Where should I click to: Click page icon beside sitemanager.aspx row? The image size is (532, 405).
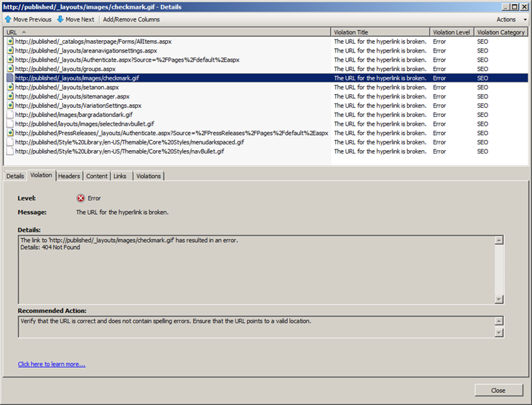pos(10,96)
